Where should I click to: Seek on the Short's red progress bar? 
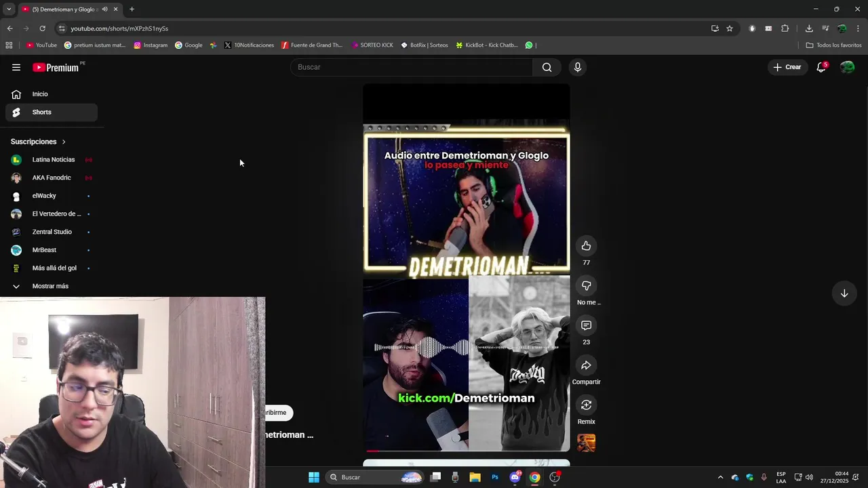click(x=467, y=450)
